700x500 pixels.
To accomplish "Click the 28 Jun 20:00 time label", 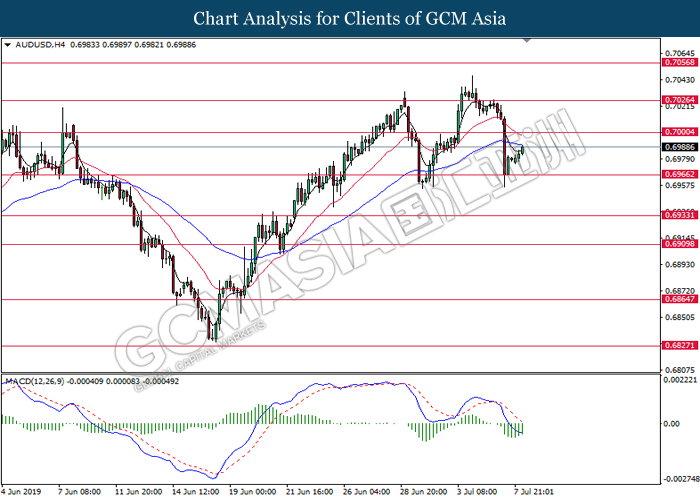I will pos(424,492).
